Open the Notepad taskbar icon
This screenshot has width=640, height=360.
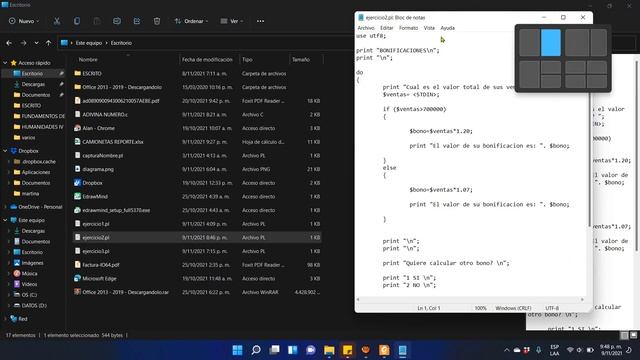(x=402, y=350)
